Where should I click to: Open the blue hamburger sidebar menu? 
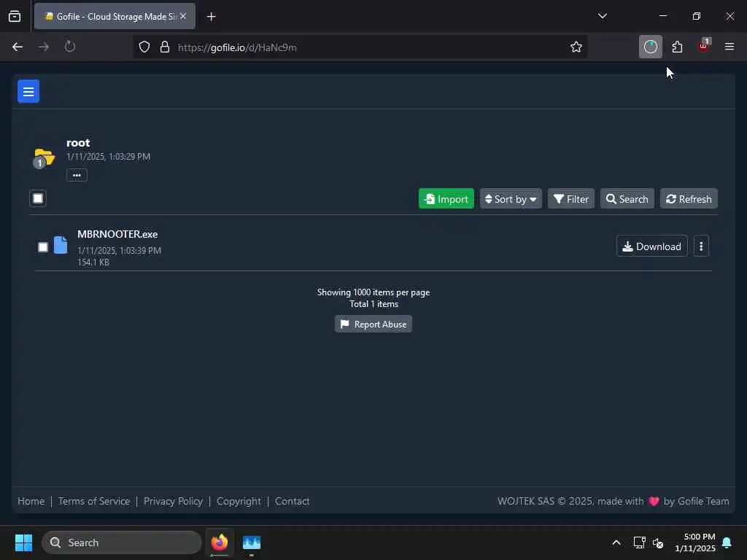(x=28, y=91)
